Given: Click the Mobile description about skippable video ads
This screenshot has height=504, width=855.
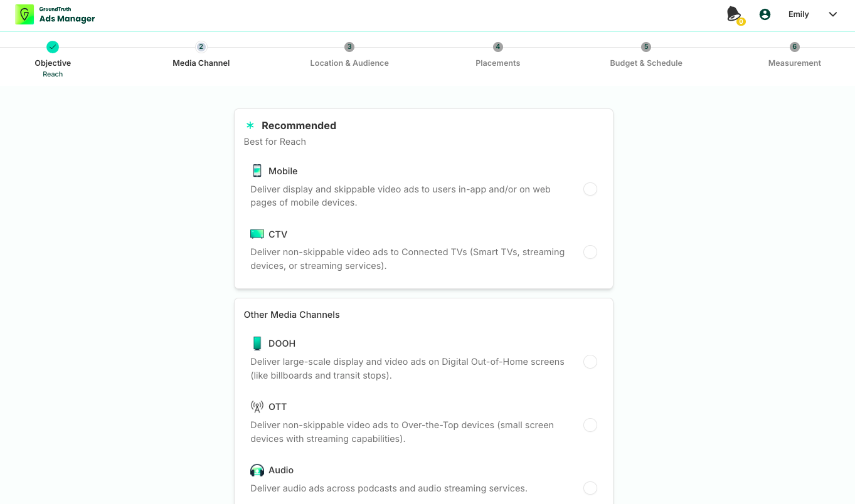Looking at the screenshot, I should click(401, 196).
